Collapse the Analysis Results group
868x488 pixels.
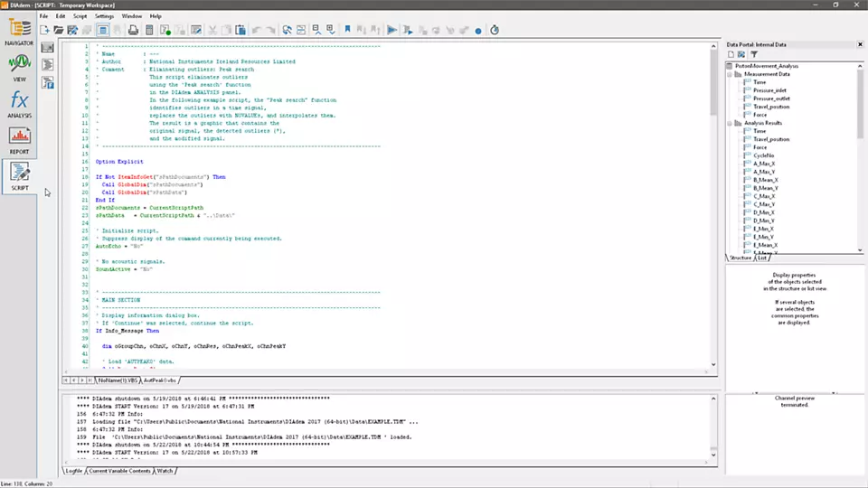tap(730, 124)
